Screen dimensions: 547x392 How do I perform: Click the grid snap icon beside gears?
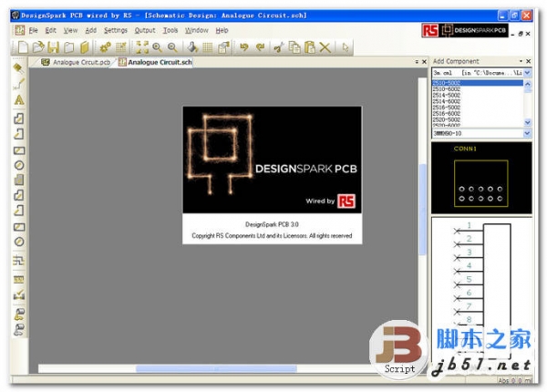tap(120, 47)
